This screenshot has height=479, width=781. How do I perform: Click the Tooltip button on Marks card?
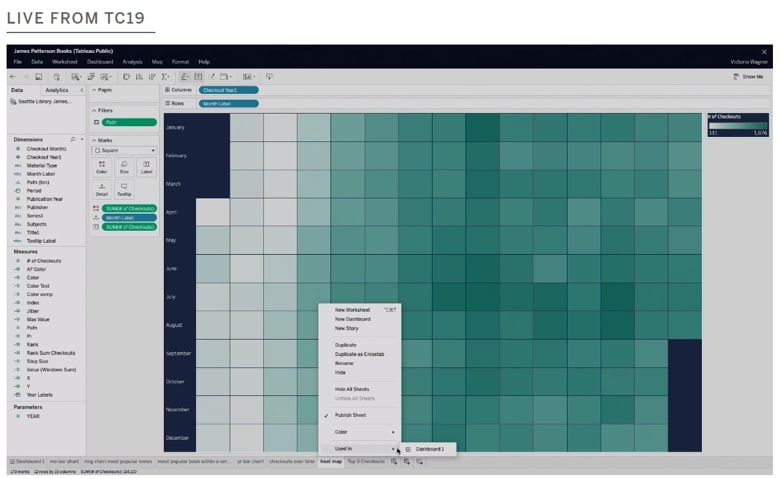click(x=124, y=190)
